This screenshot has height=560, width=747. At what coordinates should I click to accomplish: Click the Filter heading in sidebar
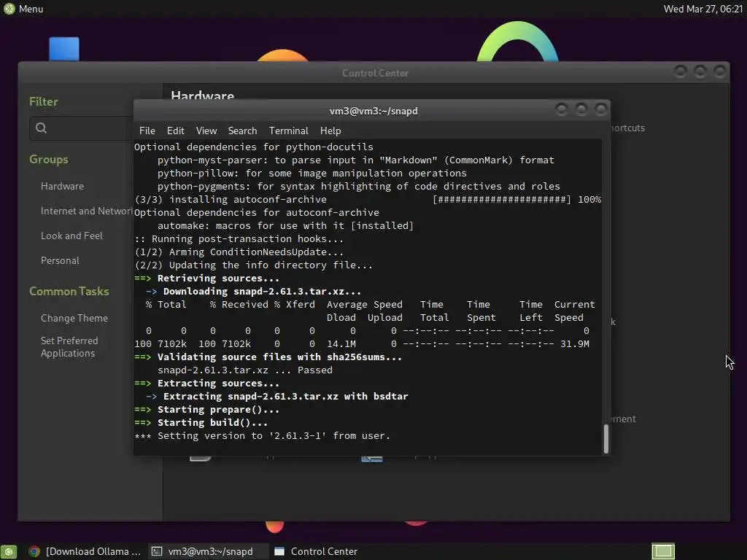[x=43, y=101]
